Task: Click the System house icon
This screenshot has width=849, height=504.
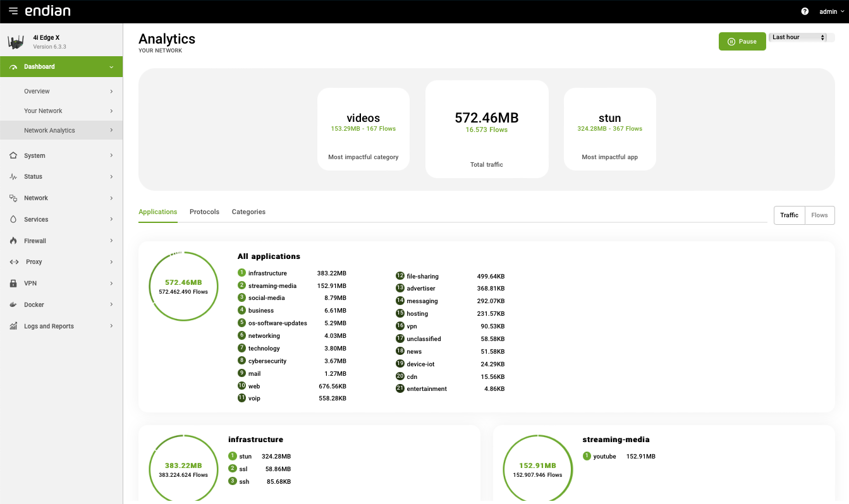Action: coord(13,155)
